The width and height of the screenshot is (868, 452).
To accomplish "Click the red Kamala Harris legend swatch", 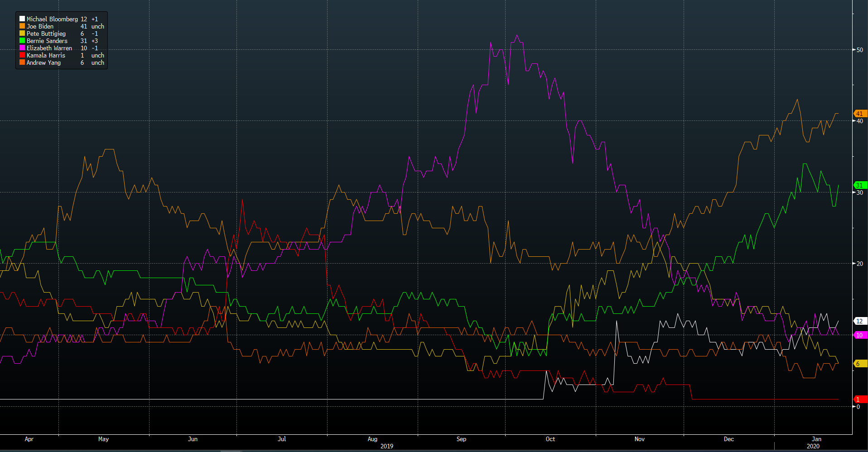I will tap(22, 55).
